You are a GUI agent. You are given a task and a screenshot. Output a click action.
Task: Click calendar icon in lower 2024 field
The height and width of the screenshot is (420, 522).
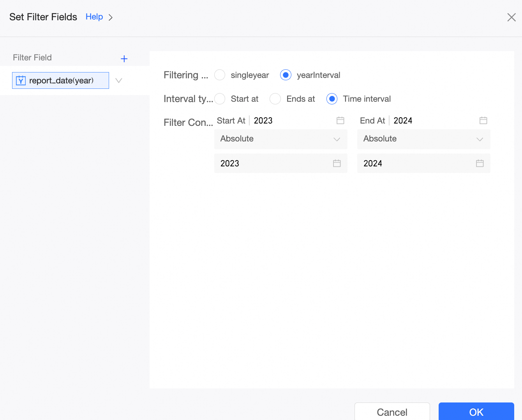pyautogui.click(x=480, y=163)
